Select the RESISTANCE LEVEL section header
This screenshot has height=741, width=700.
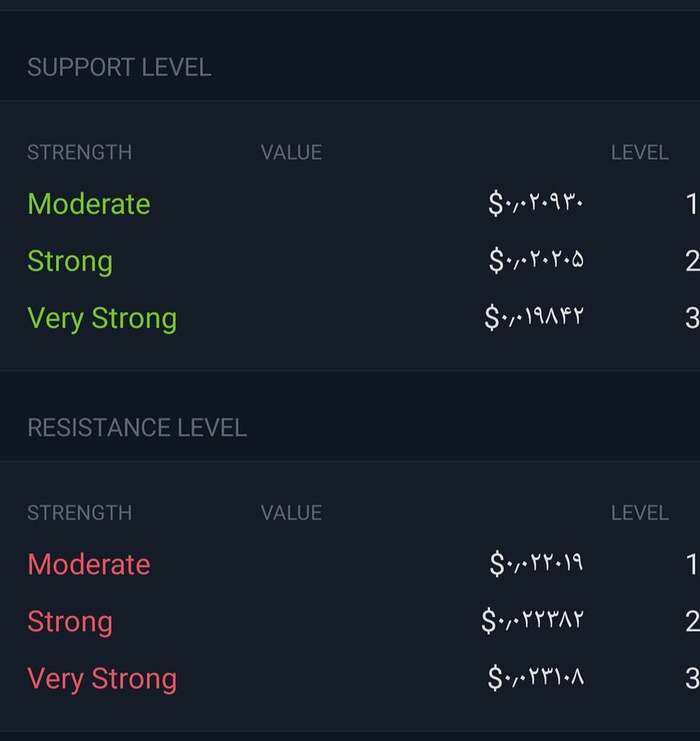[x=137, y=428]
